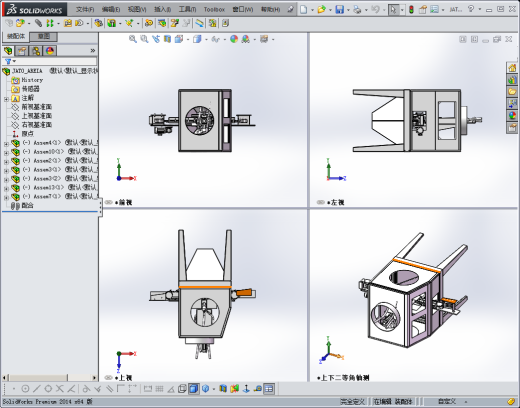
Task: Print the document via printer icon
Action: pyautogui.click(x=357, y=10)
